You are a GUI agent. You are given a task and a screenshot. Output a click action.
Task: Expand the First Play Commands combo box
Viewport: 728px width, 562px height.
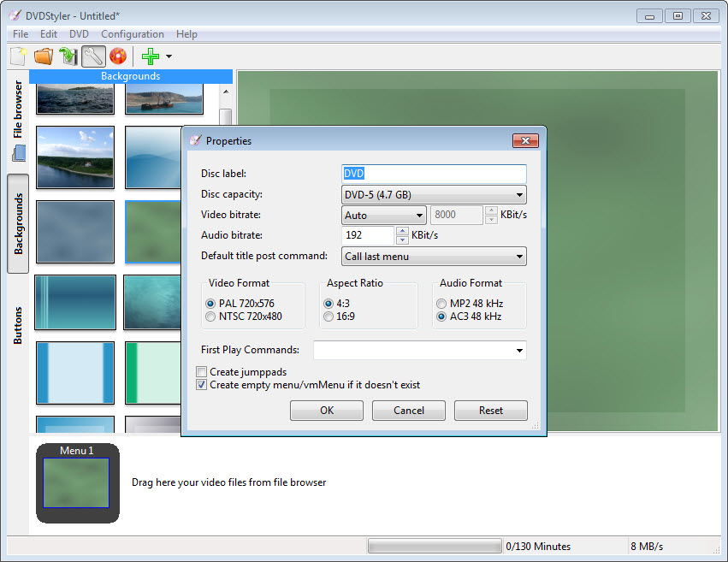coord(519,351)
